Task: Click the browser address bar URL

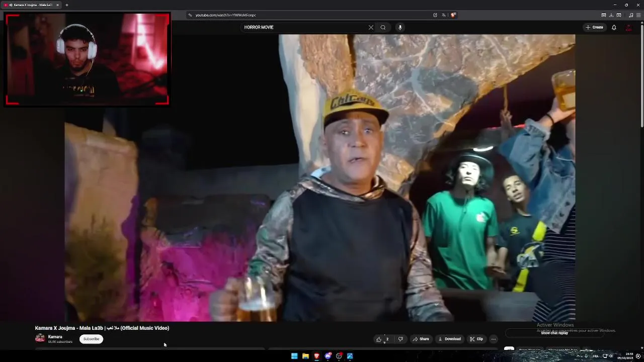Action: click(225, 15)
